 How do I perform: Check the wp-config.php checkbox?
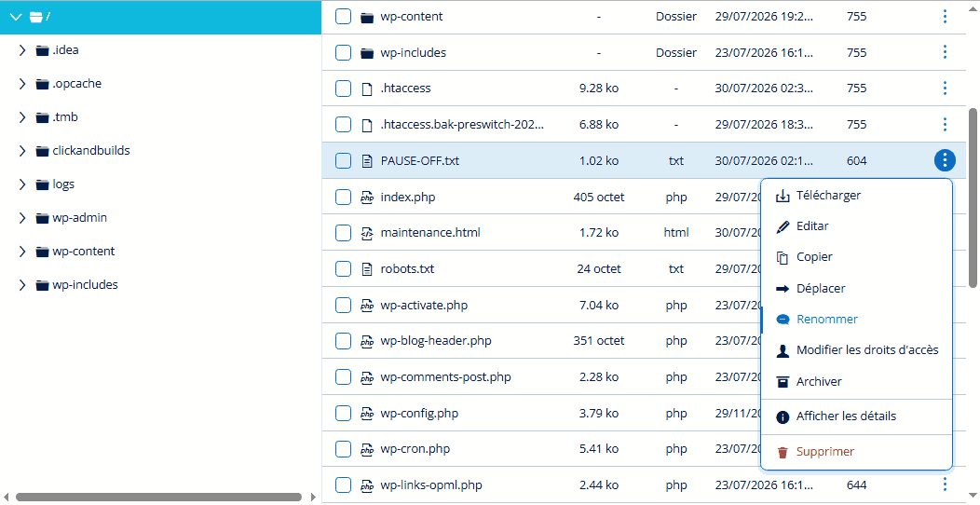(343, 413)
